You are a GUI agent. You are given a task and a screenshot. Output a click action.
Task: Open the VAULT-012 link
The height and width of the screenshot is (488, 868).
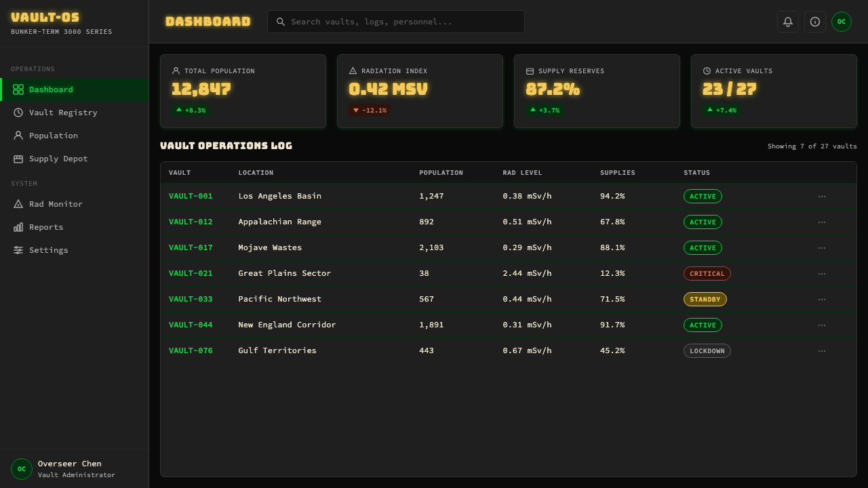pyautogui.click(x=191, y=222)
